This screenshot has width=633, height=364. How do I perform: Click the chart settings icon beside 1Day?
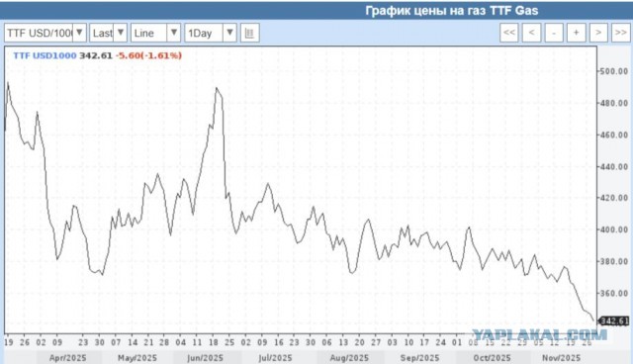pyautogui.click(x=249, y=33)
